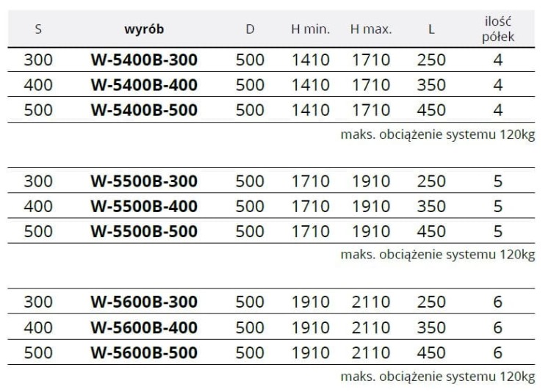The width and height of the screenshot is (551, 392).
Task: Click product name W-5400B-500
Action: point(144,110)
